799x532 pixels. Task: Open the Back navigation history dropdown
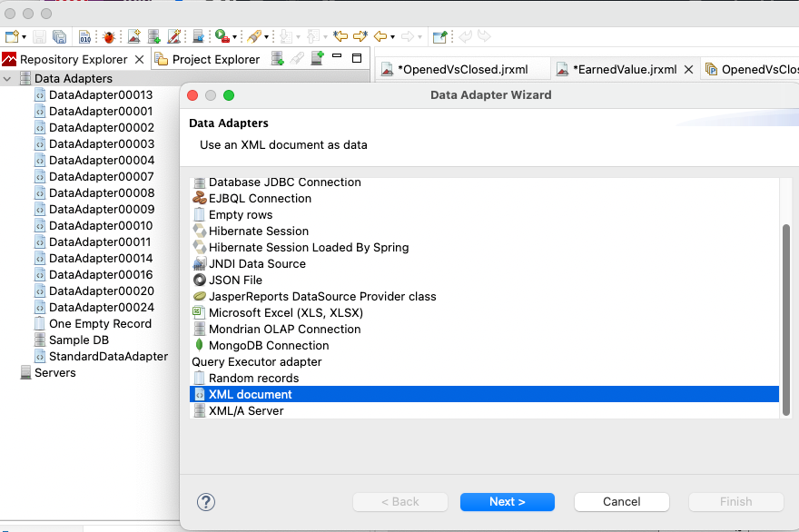click(x=391, y=37)
